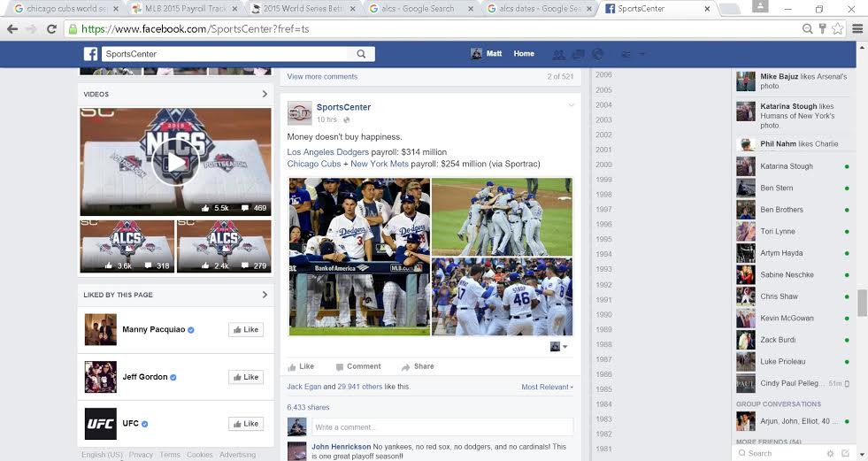
Task: Open Dodgers dugout photo
Action: pos(359,257)
